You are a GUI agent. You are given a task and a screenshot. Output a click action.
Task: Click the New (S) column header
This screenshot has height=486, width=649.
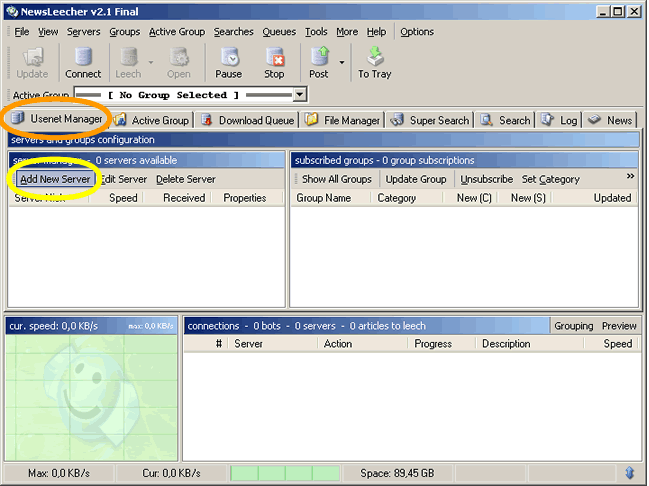(525, 198)
